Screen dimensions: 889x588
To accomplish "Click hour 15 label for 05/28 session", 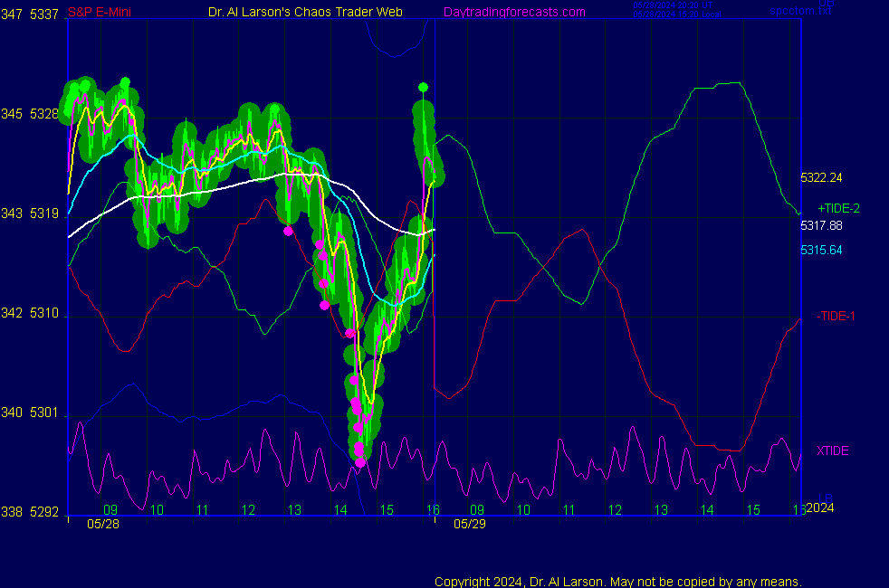I will 387,510.
